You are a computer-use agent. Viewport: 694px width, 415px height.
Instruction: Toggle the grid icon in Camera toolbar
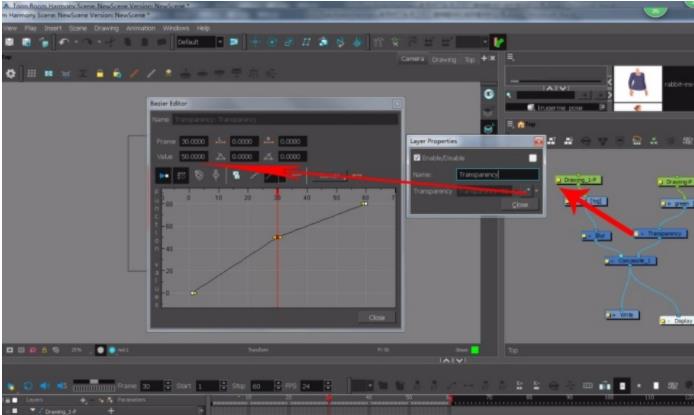coord(31,73)
